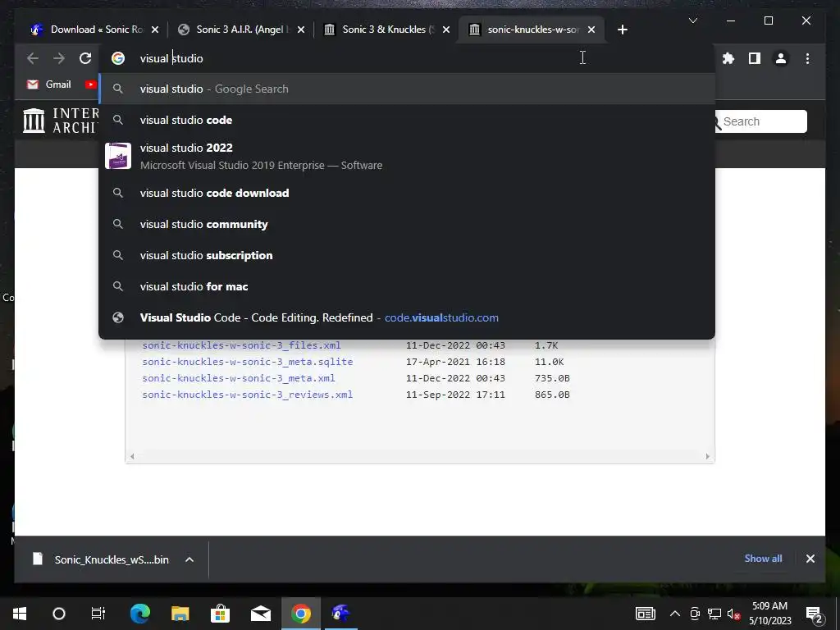Close the downloads bar
Screen dimensions: 840x630
click(810, 559)
